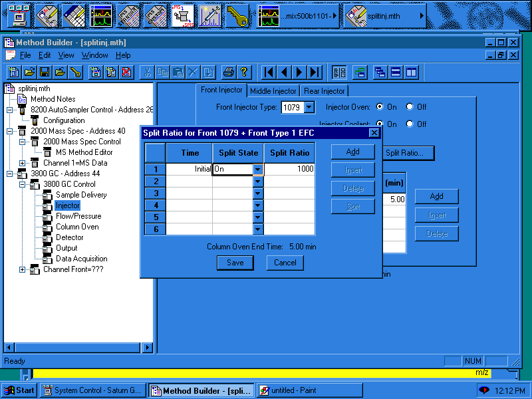This screenshot has height=399, width=532.
Task: Open the Window menu
Action: pos(94,55)
